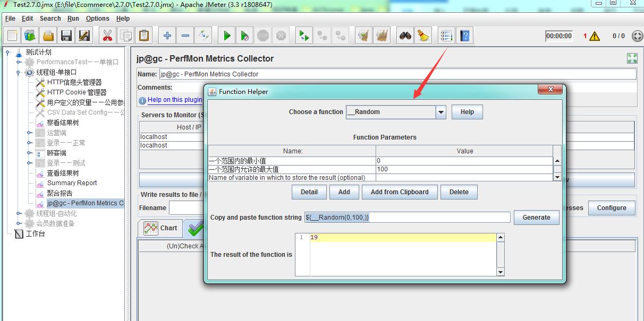Open the Choose a function dropdown
Image resolution: width=644 pixels, height=321 pixels.
[440, 112]
